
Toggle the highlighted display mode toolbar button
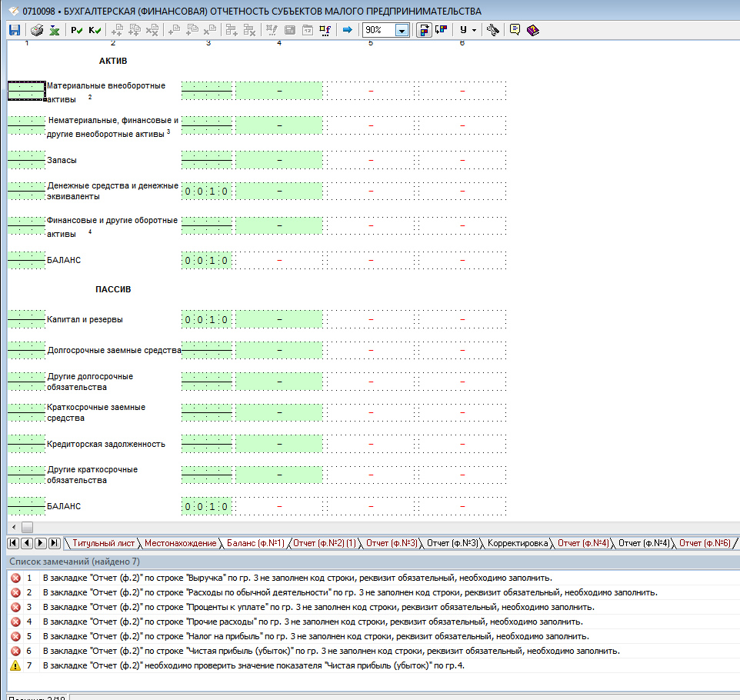(424, 30)
